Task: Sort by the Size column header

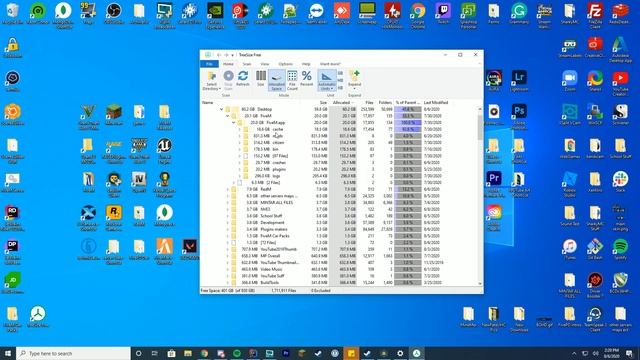Action: coord(323,102)
